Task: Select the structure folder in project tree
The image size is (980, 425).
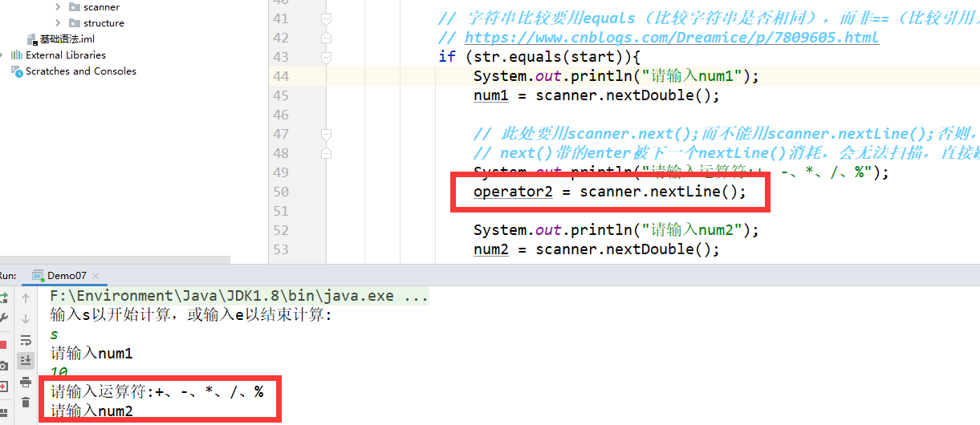Action: (x=104, y=23)
